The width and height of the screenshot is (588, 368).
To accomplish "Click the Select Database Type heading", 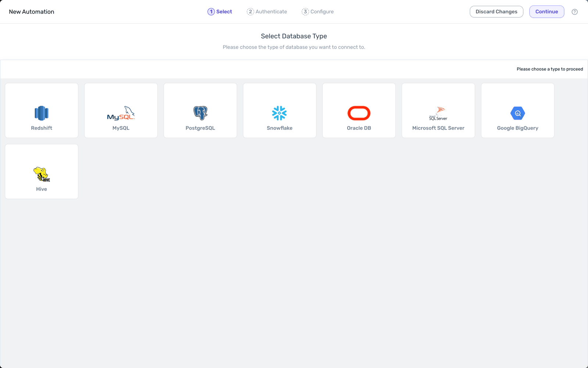I will click(x=294, y=36).
